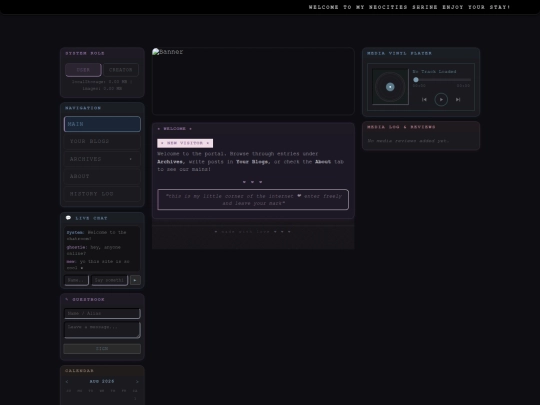Click the Leave a message textarea
Screen dimensions: 540x405
point(102,330)
